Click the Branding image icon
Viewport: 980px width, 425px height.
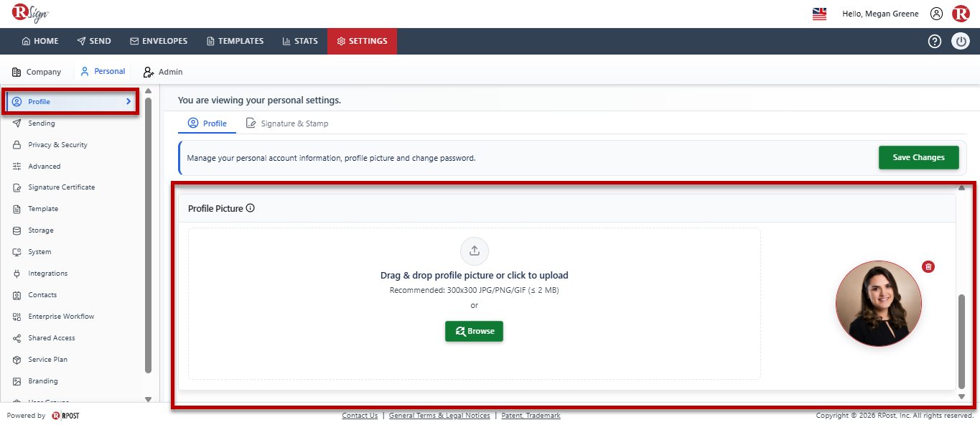(17, 381)
